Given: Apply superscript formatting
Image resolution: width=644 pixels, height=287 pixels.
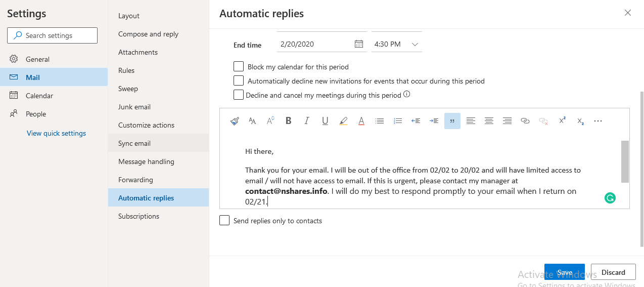Looking at the screenshot, I should [x=562, y=121].
